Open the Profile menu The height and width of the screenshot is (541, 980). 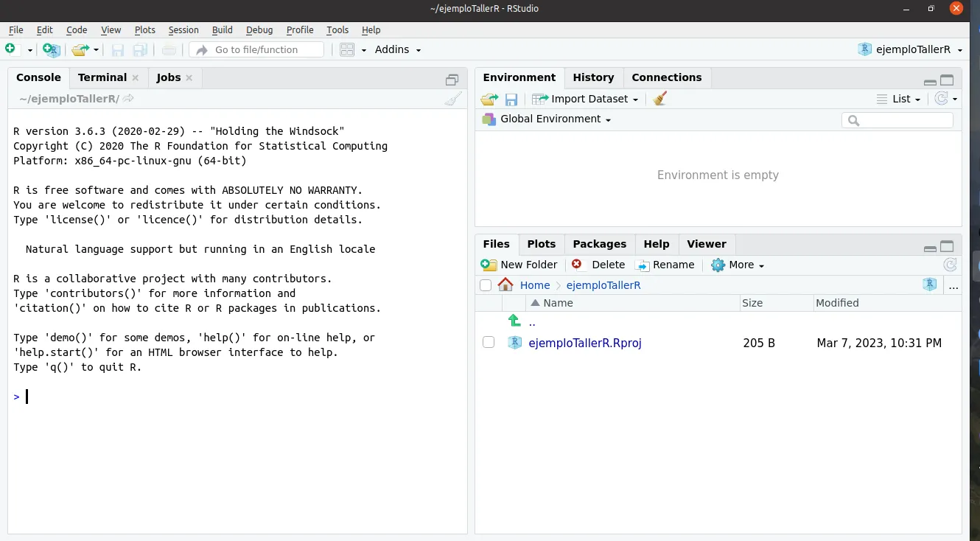tap(300, 29)
